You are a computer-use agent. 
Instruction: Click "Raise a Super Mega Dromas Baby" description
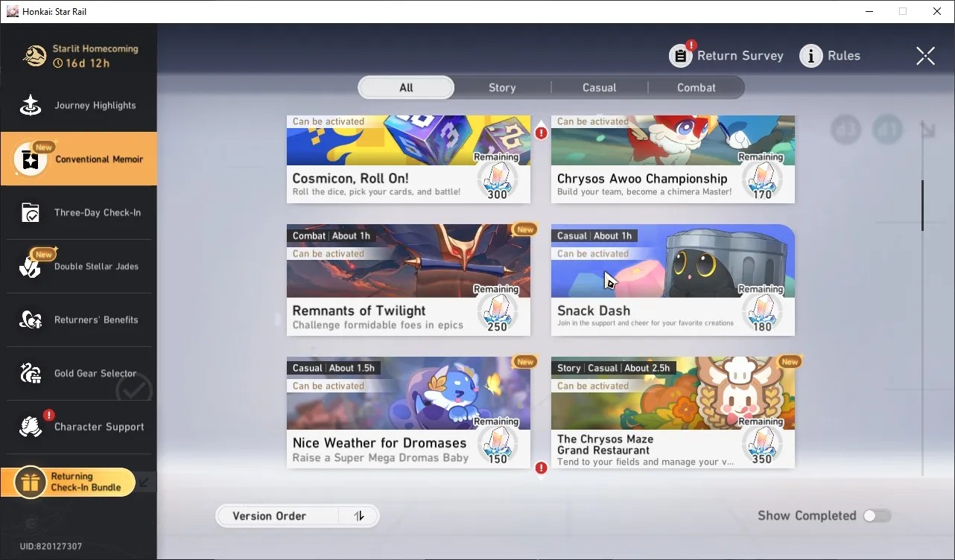pyautogui.click(x=381, y=458)
